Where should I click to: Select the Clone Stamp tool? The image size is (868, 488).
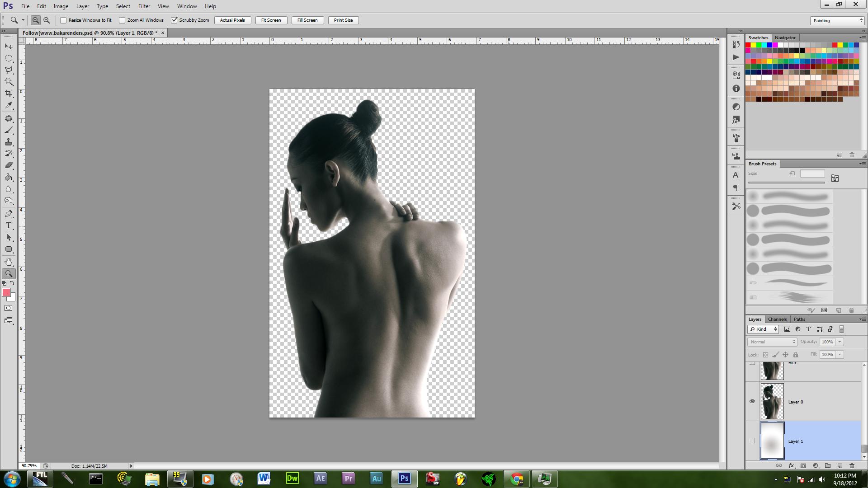tap(9, 142)
